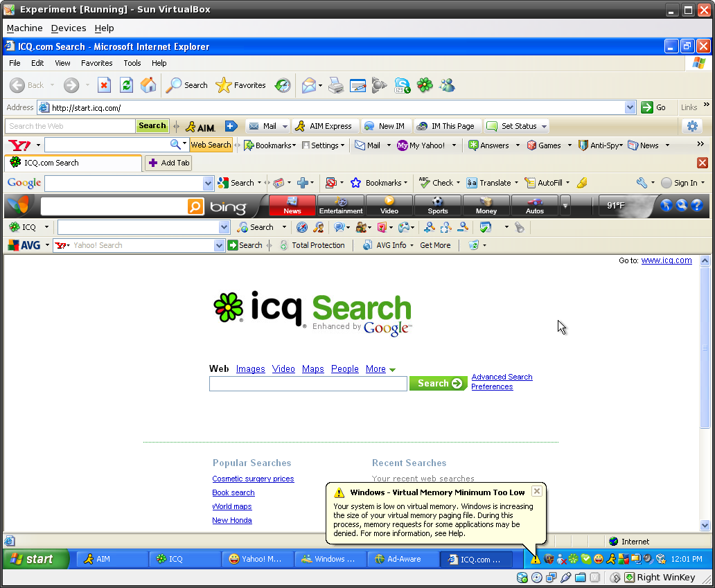The height and width of the screenshot is (588, 715).
Task: Click the Bing News button
Action: [292, 206]
